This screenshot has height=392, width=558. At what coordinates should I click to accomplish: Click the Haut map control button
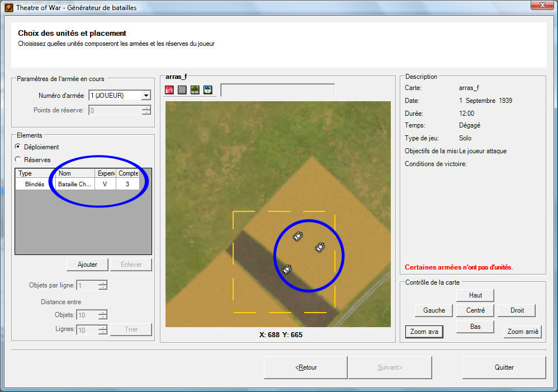coord(475,295)
